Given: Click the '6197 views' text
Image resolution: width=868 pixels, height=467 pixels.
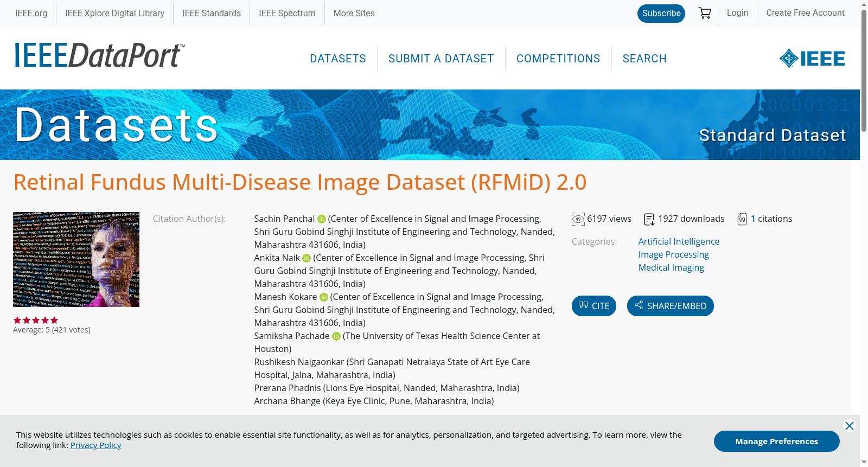Looking at the screenshot, I should tap(609, 219).
